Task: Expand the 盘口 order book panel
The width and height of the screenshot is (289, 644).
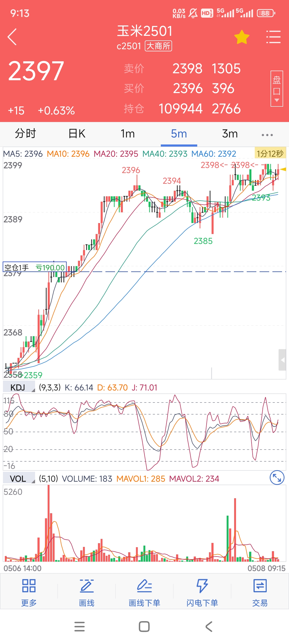Action: (x=277, y=89)
